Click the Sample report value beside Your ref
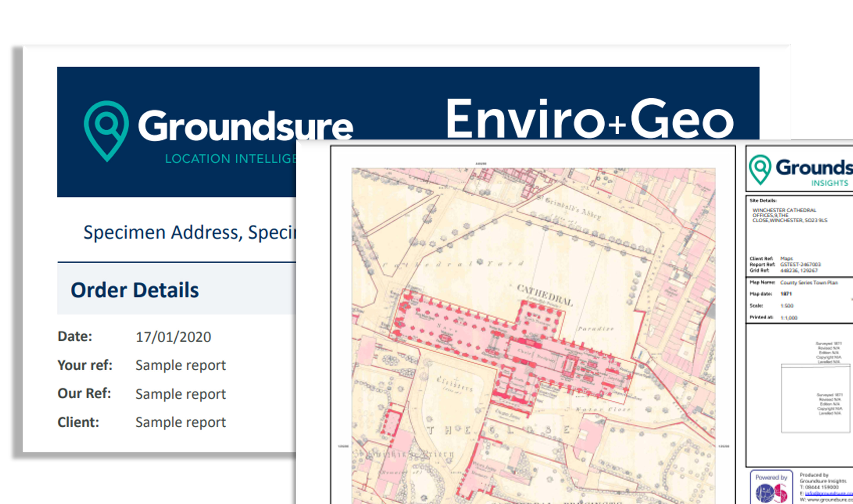Image resolution: width=853 pixels, height=504 pixels. (181, 365)
